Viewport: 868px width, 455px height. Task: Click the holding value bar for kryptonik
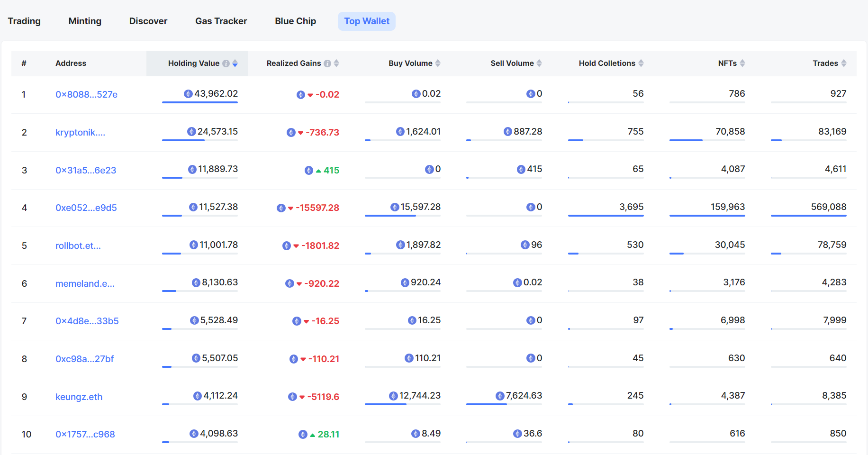199,140
